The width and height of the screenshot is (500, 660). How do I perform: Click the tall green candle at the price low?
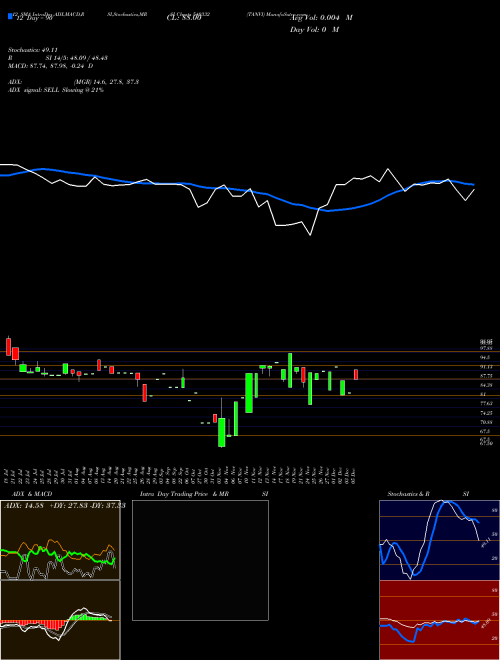click(x=221, y=432)
